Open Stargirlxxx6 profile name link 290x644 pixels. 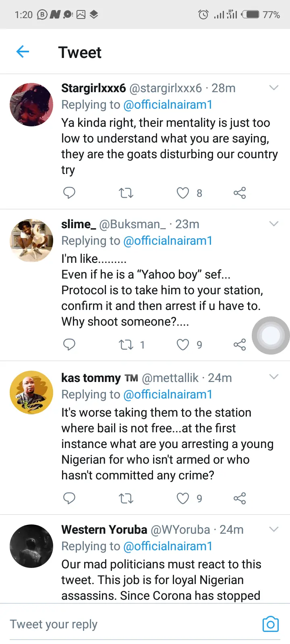pyautogui.click(x=93, y=88)
